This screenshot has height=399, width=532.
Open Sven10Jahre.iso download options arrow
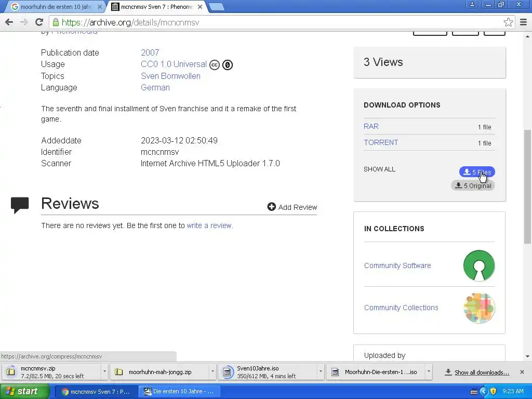pyautogui.click(x=320, y=372)
